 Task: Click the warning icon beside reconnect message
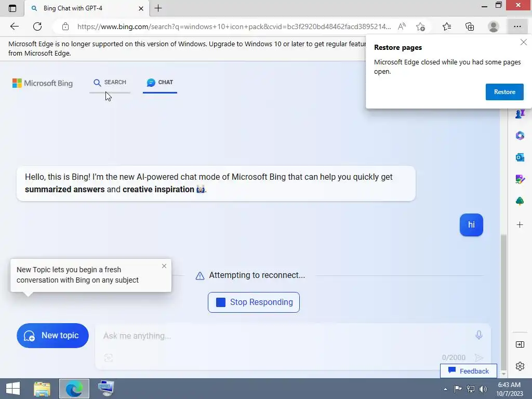click(x=200, y=275)
